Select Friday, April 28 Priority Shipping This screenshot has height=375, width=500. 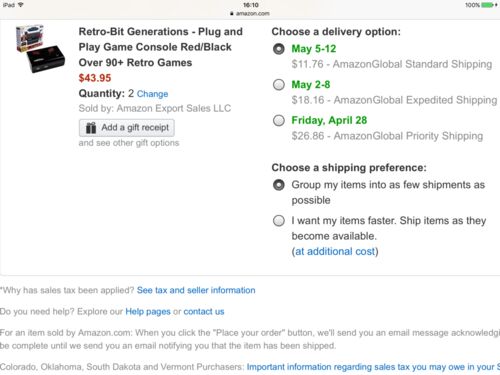[x=279, y=120]
